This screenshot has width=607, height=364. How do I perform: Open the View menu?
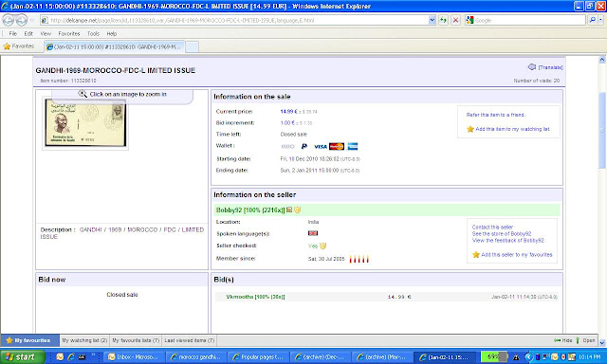pos(46,34)
